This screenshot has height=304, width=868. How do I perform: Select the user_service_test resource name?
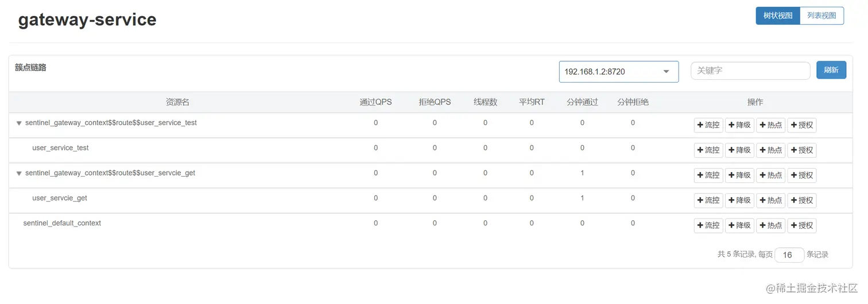coord(60,148)
